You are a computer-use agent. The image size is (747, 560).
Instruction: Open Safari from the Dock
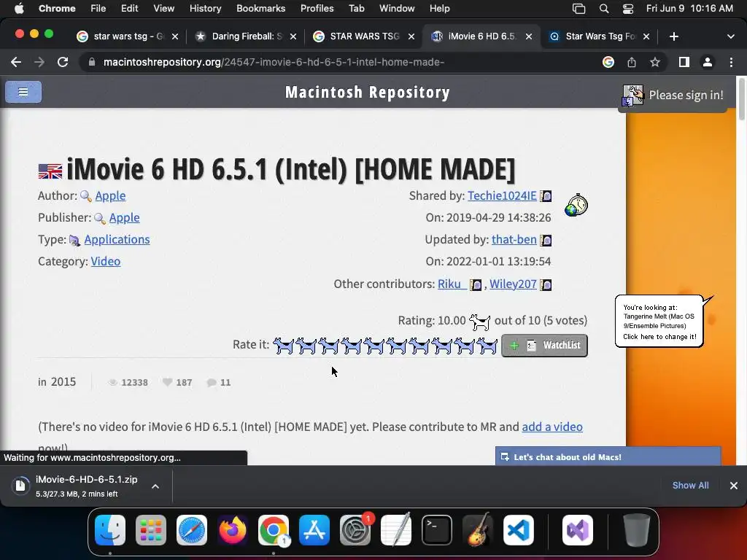pos(192,530)
